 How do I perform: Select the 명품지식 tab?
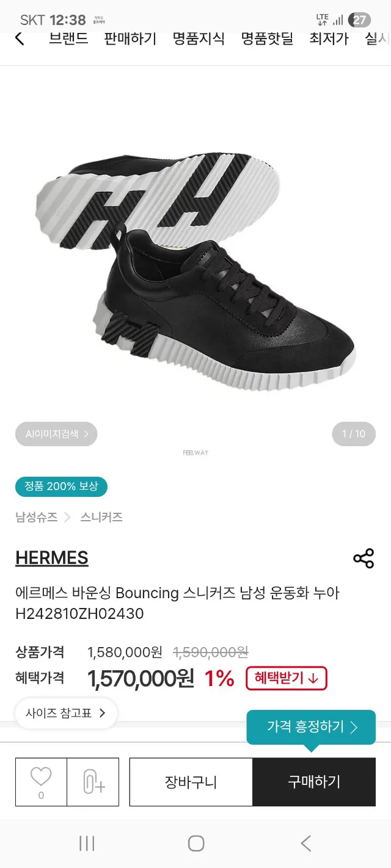coord(199,38)
